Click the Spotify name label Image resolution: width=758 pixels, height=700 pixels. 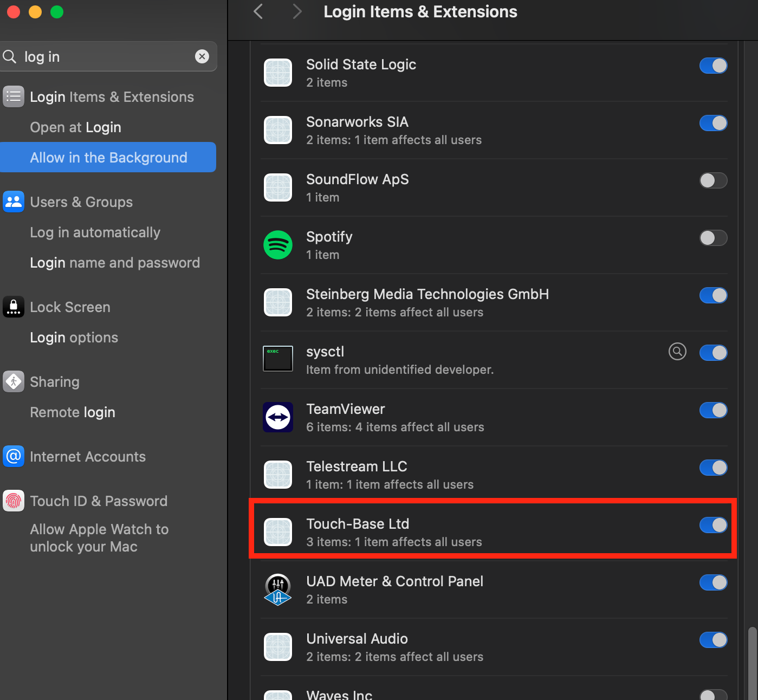pos(329,237)
